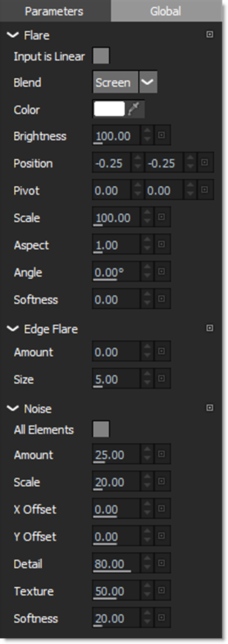Click the Edge Flare group reset icon
Screen dimensions: 228x644
pos(209,328)
